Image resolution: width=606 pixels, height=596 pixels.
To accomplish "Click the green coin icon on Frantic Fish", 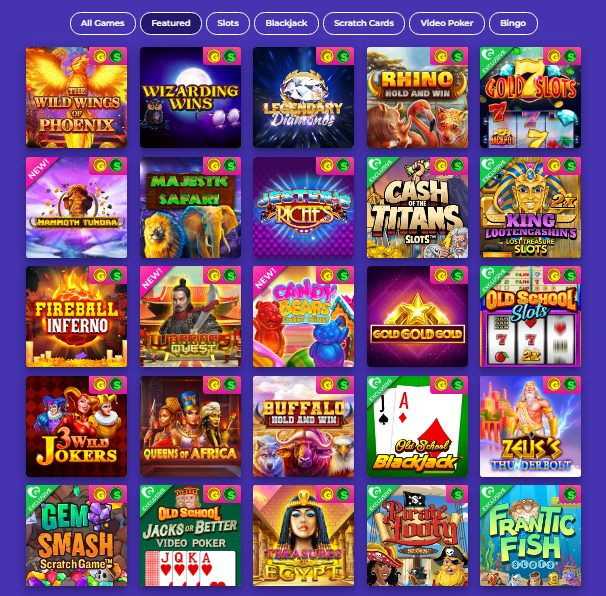I will (570, 494).
